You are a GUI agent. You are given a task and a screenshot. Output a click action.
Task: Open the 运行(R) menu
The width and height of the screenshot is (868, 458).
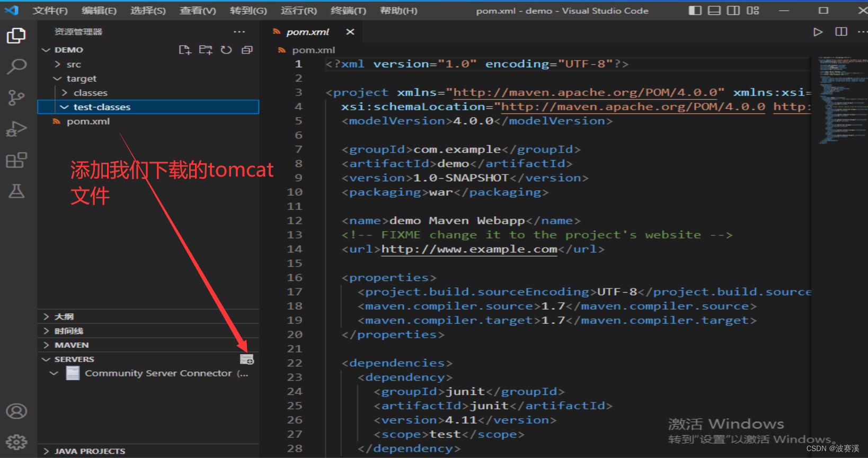pyautogui.click(x=299, y=11)
